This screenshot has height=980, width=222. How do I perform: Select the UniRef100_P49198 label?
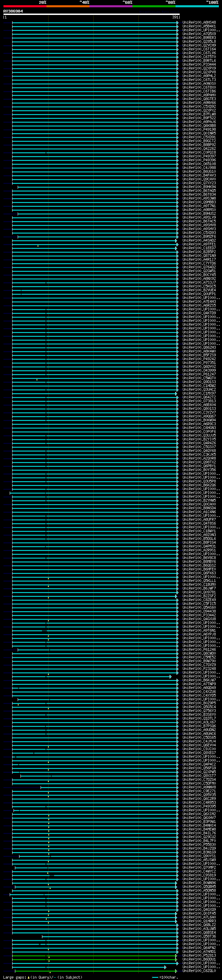click(x=199, y=129)
